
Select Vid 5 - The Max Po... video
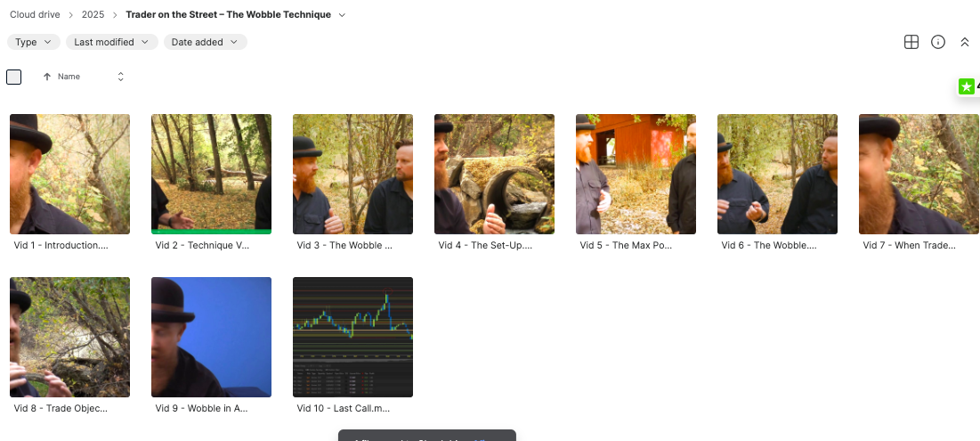point(636,174)
